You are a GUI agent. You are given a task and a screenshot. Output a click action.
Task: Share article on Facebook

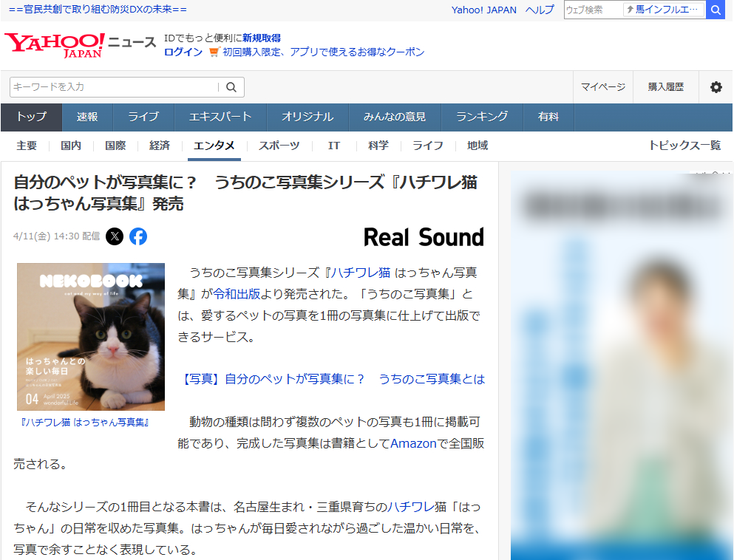[x=138, y=236]
